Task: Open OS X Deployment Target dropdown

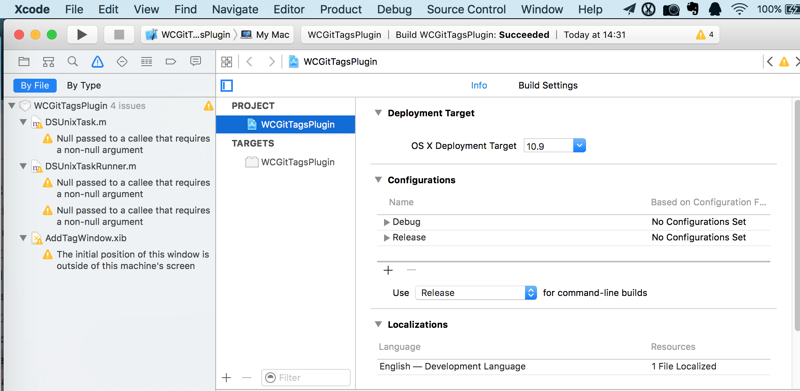Action: (x=555, y=145)
